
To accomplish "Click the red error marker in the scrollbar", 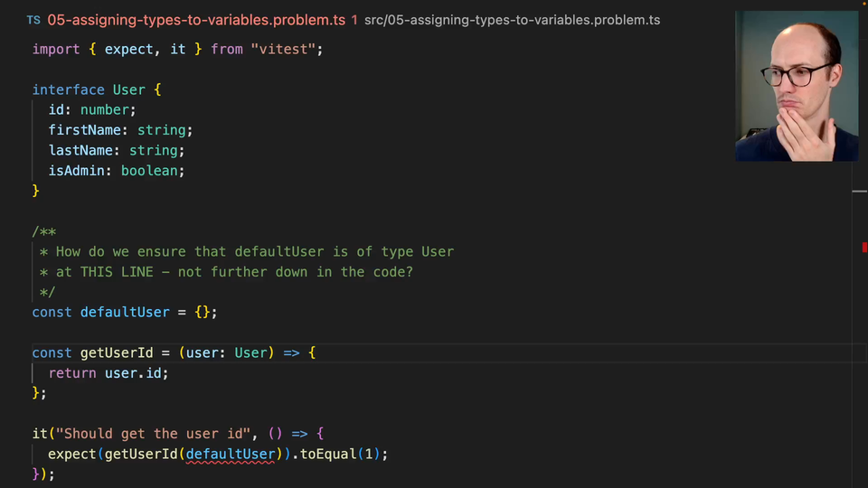I will (x=864, y=247).
